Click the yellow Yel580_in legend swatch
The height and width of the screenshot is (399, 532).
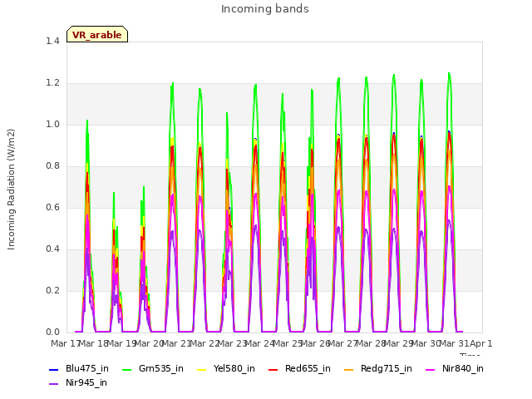tap(201, 369)
